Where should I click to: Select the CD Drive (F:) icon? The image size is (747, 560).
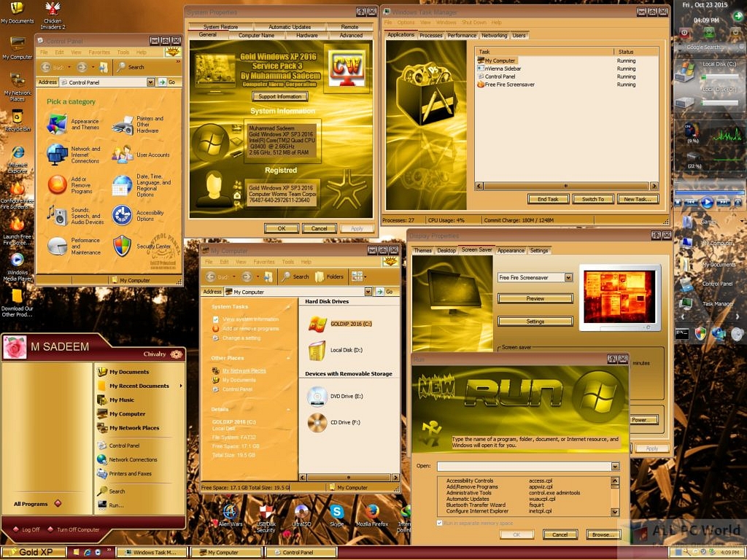(x=317, y=422)
